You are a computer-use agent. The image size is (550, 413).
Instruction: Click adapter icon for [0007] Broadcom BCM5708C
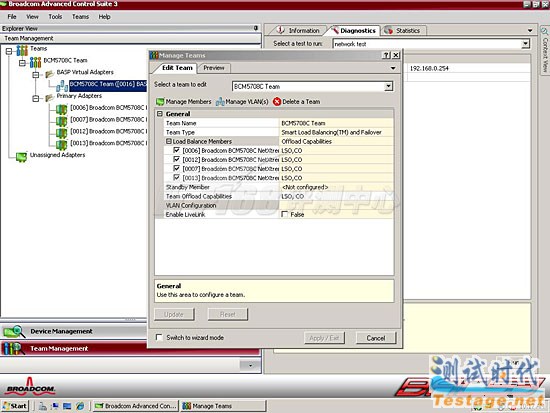(62, 121)
